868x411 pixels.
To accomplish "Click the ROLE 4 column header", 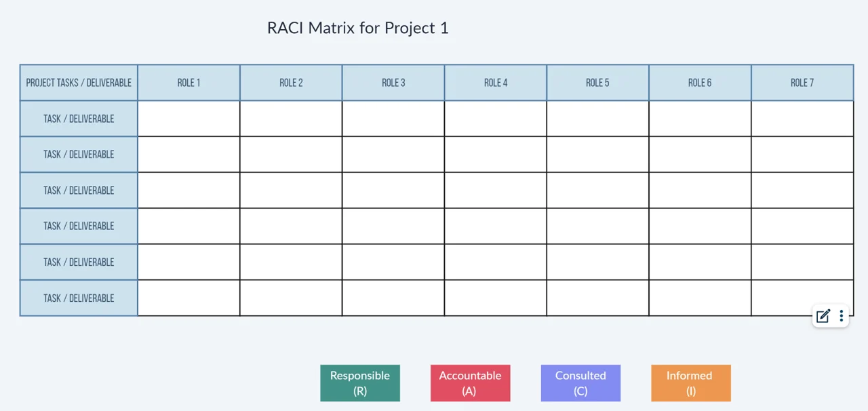I will coord(496,83).
